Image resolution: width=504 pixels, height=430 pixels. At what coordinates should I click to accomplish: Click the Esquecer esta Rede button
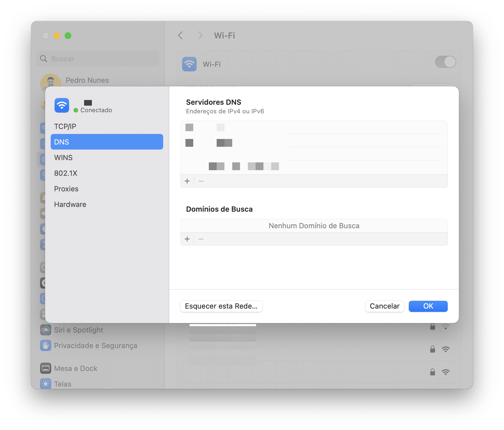(221, 306)
